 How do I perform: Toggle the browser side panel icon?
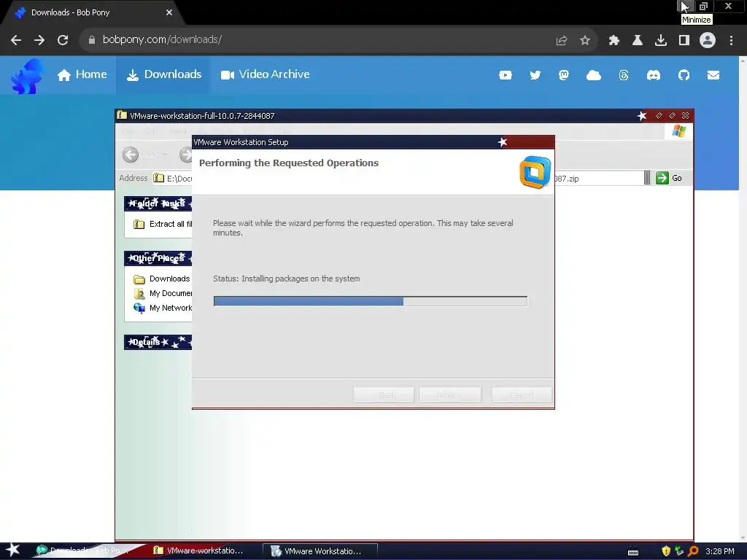tap(684, 41)
